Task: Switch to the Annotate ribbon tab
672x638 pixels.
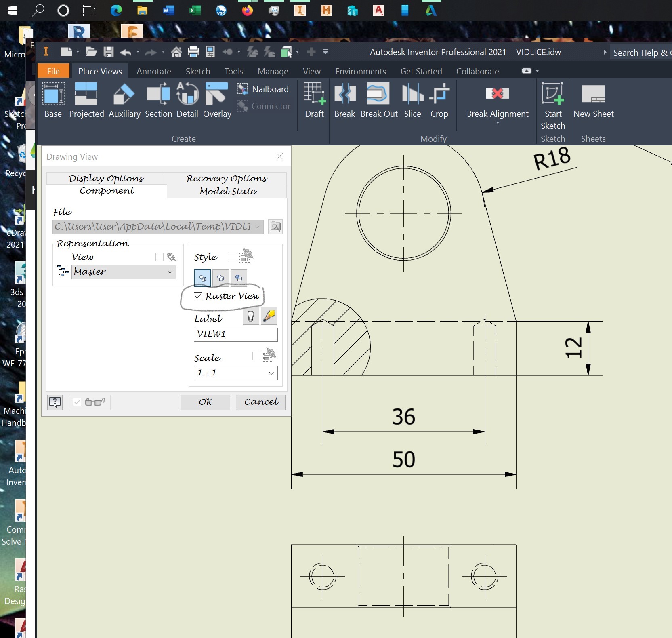Action: pos(153,71)
